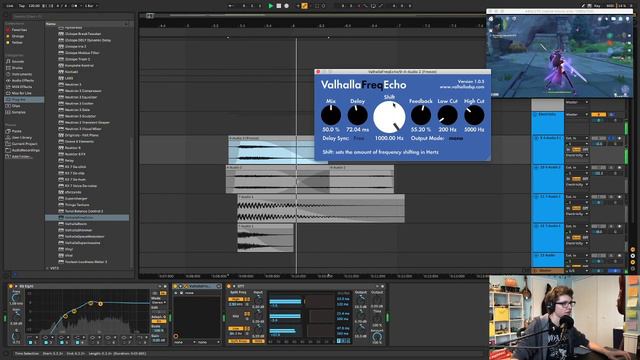The height and width of the screenshot is (360, 640).
Task: Open Current Project in browser places
Action: tap(24, 144)
